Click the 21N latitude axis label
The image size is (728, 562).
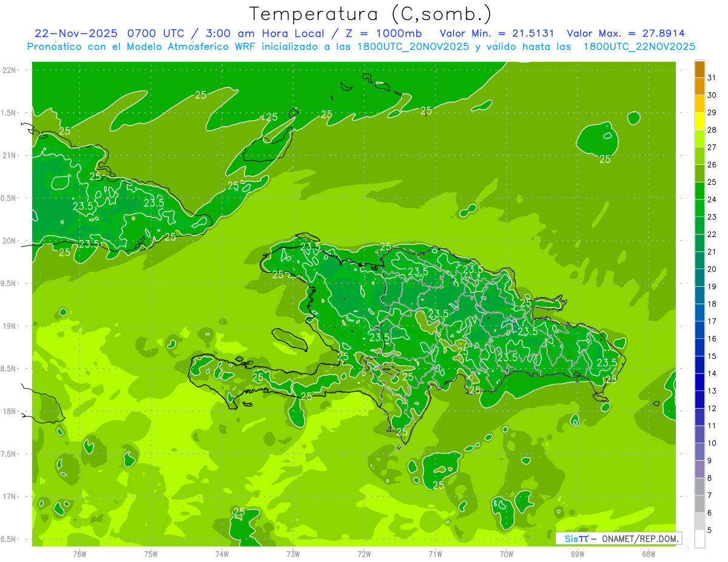[10, 155]
